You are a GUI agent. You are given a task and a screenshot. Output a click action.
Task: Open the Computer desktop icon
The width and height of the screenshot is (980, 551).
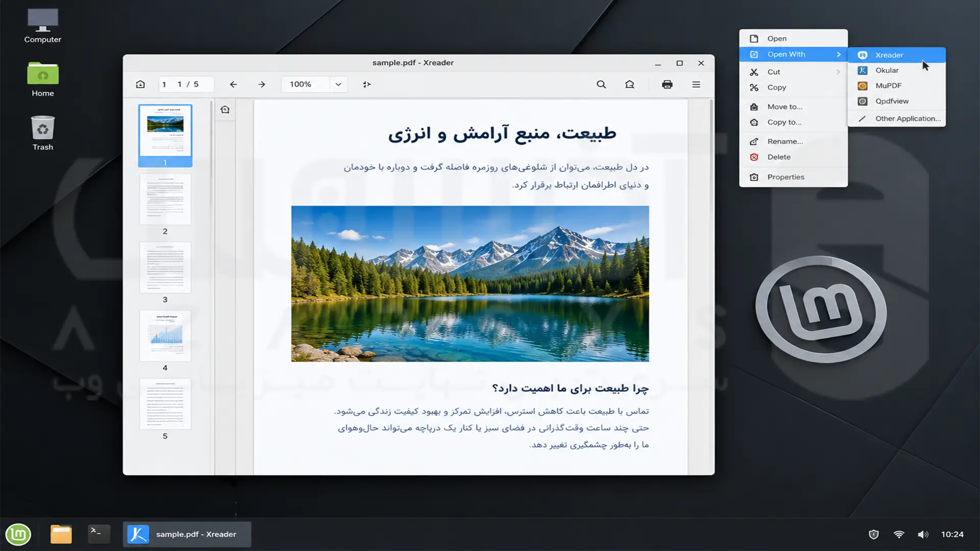click(x=43, y=26)
